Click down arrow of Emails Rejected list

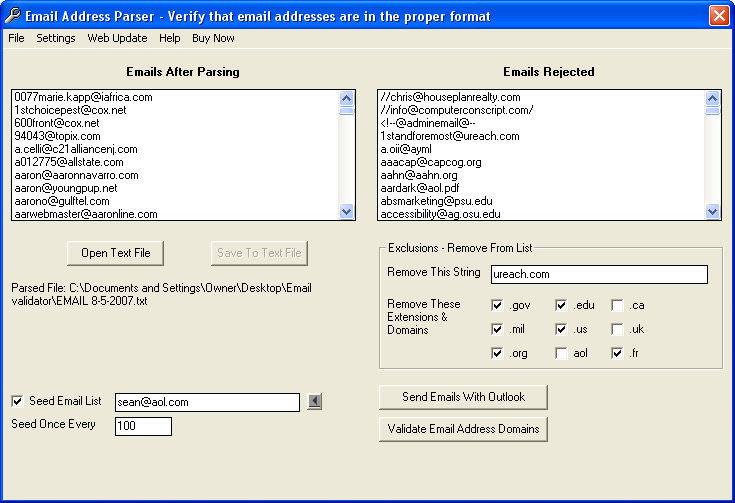point(712,211)
